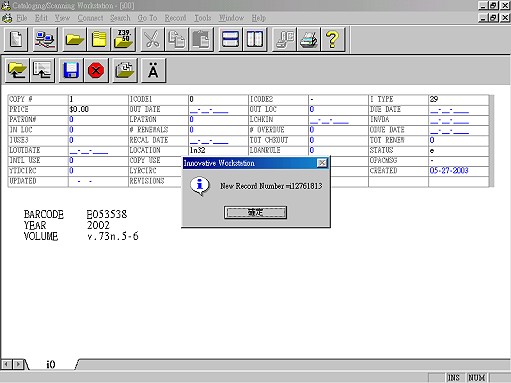Image resolution: width=511 pixels, height=383 pixels.
Task: Click the yellow question mark Help icon
Action: tap(333, 39)
